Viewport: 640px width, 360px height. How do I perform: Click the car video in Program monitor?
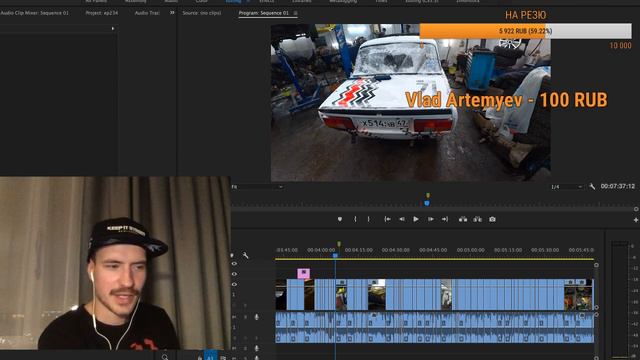411,102
